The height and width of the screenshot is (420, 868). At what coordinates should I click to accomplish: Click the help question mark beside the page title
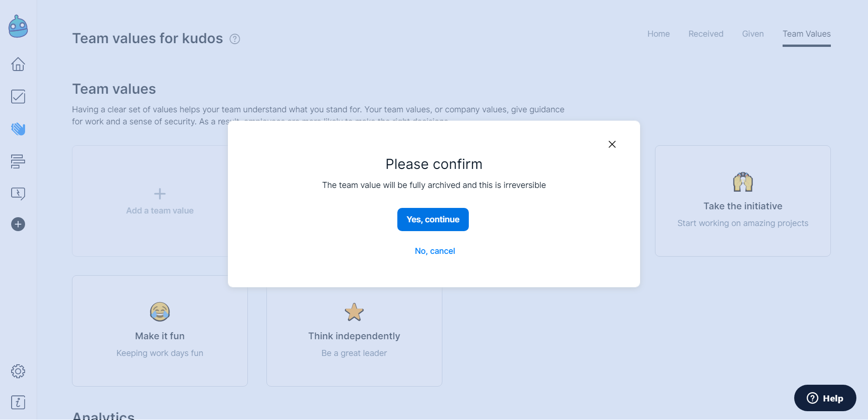pos(235,39)
